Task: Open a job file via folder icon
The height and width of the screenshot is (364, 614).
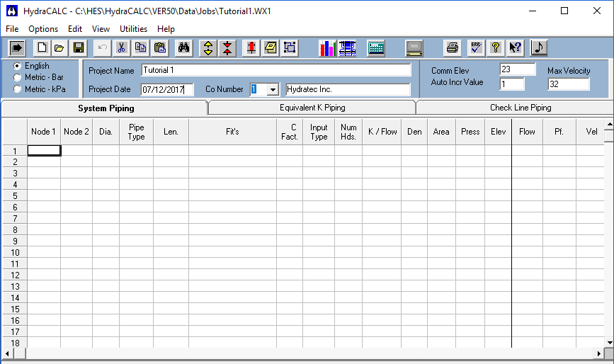Action: coord(59,48)
